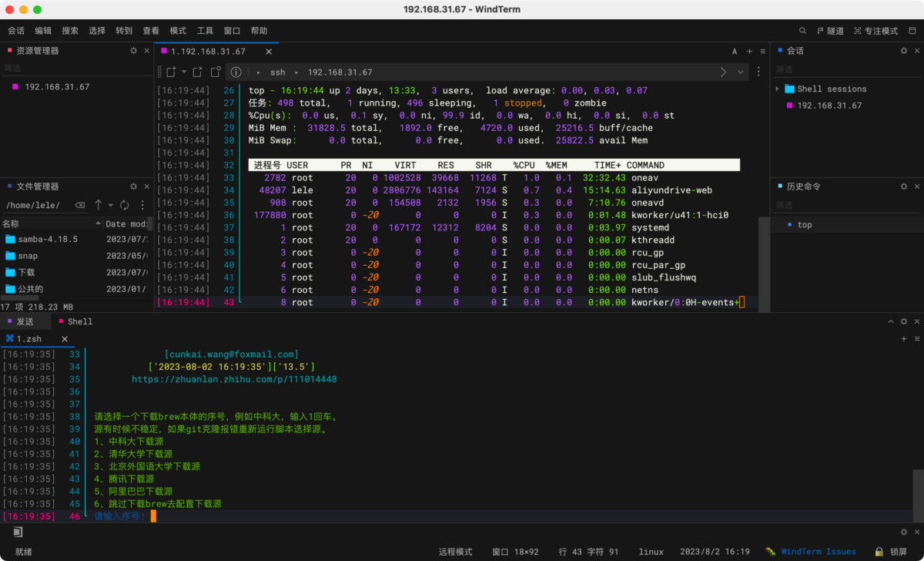
Task: Go up to the parent directory
Action: (99, 206)
